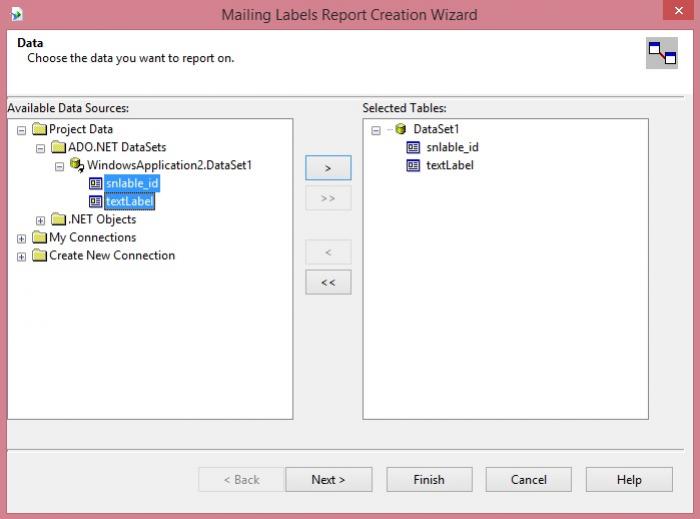Select DataSet1 label in Selected Tables

(436, 129)
